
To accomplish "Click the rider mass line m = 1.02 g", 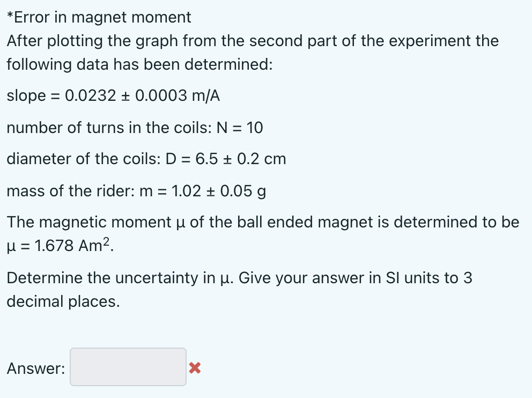I will click(137, 191).
